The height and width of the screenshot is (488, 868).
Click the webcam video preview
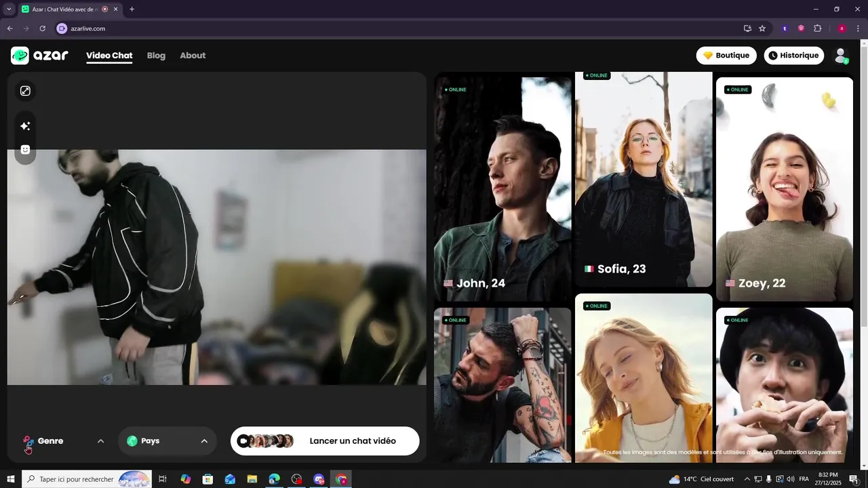(217, 267)
